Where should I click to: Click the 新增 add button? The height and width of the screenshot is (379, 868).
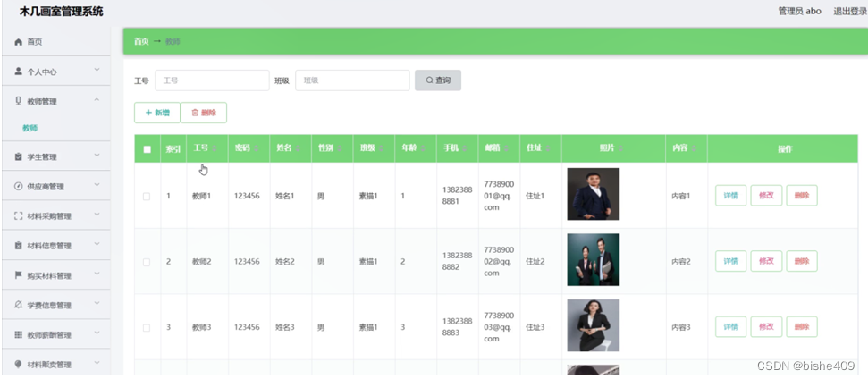[156, 113]
